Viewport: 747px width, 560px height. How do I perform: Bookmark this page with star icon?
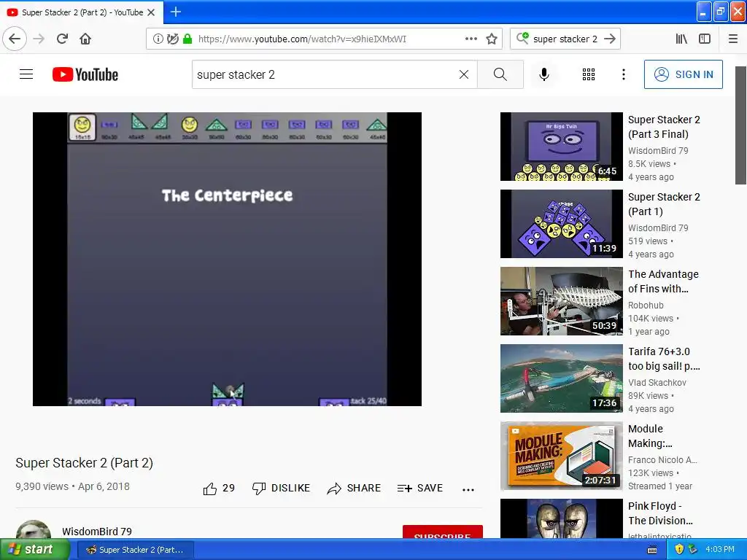[x=492, y=39]
